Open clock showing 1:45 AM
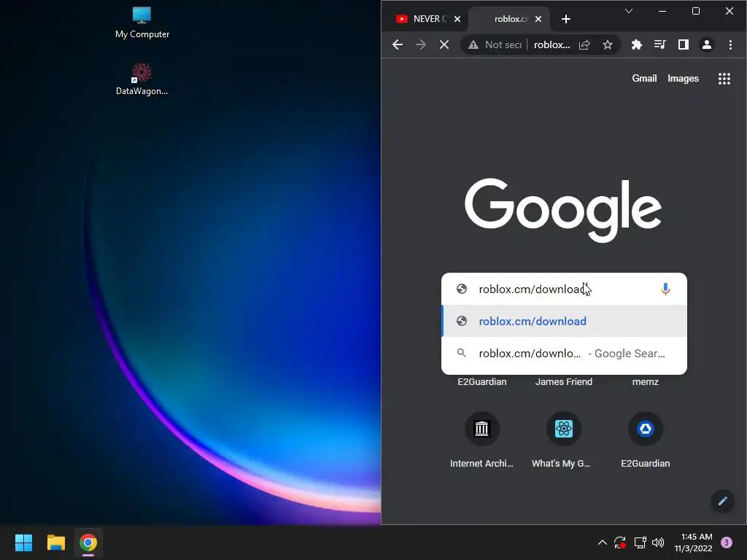The height and width of the screenshot is (560, 747). click(x=693, y=542)
